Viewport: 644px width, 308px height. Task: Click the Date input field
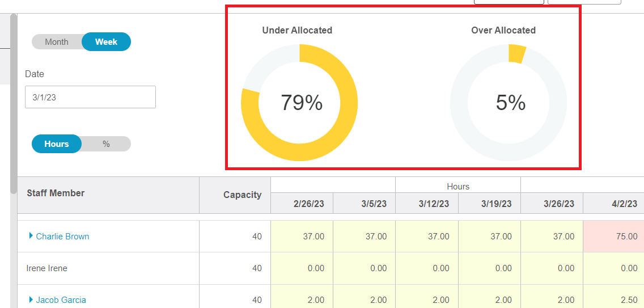[90, 97]
